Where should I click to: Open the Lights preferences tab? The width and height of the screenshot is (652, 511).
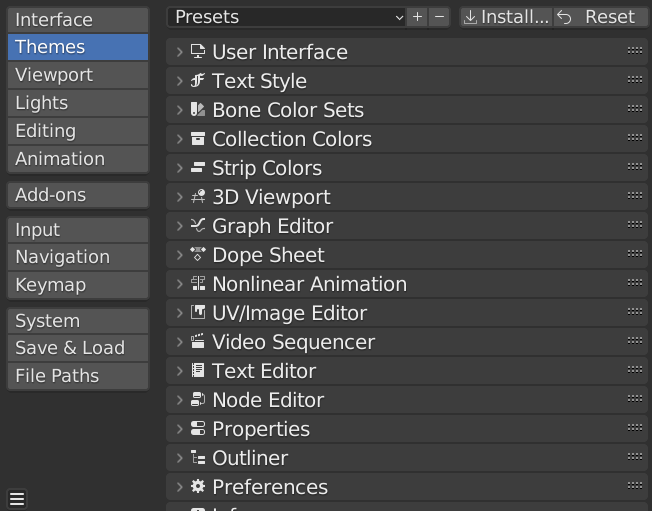pos(78,103)
